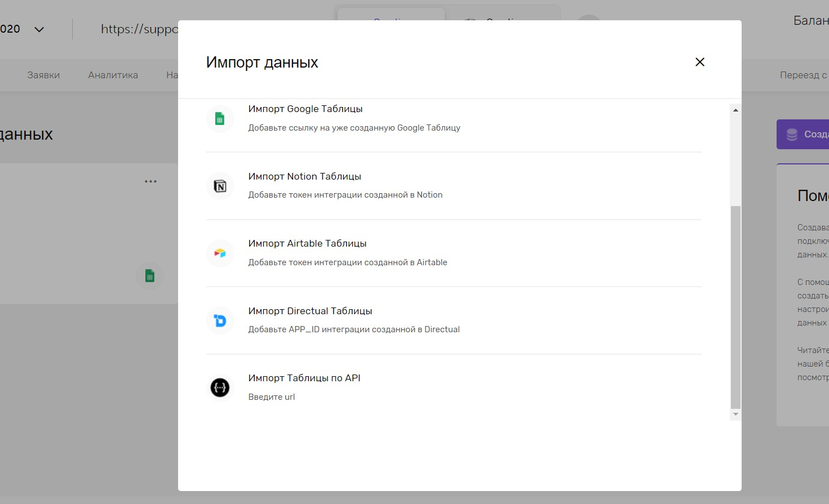This screenshot has width=829, height=504.
Task: Click the Airtable import icon
Action: (x=220, y=253)
